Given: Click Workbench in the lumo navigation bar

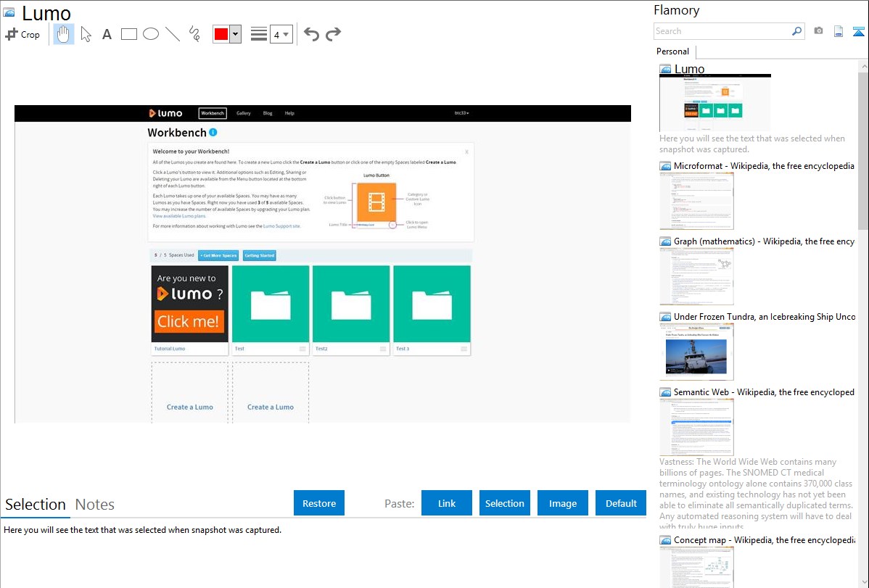Looking at the screenshot, I should [213, 113].
